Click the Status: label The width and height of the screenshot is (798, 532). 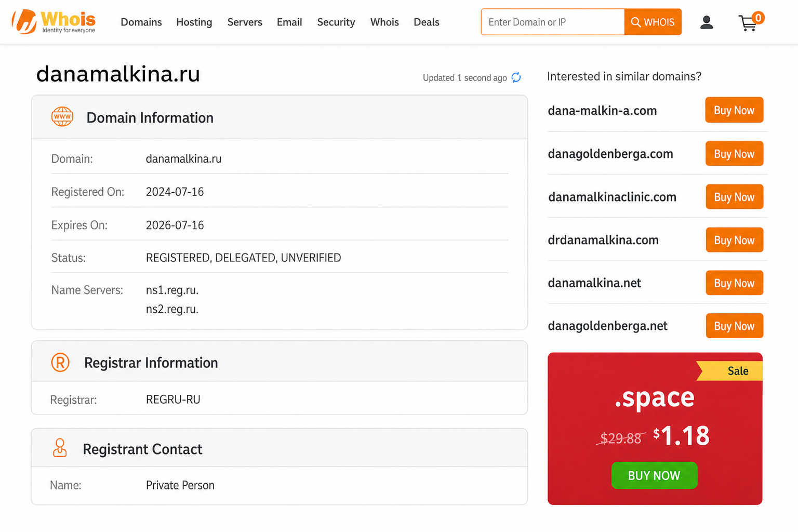69,258
